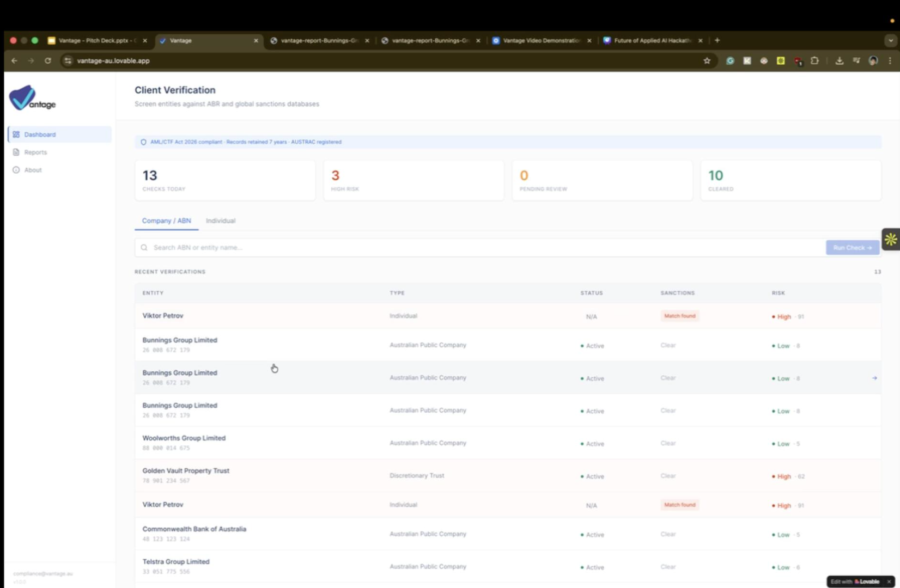Click the address bar URL vantage-au.lovable.app
900x588 pixels.
pos(113,61)
